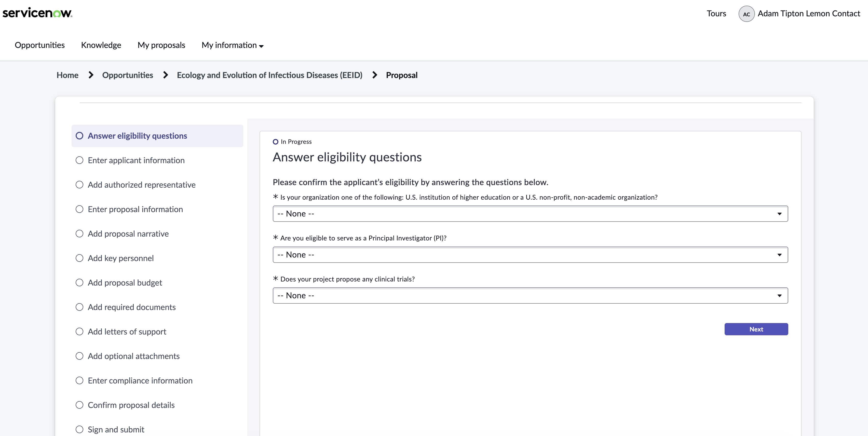Click the circle icon beside Add proposal narrative
868x436 pixels.
pyautogui.click(x=79, y=234)
